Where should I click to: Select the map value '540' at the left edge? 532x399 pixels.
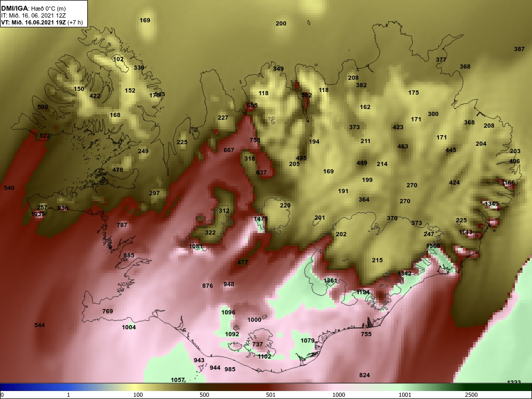tap(9, 188)
